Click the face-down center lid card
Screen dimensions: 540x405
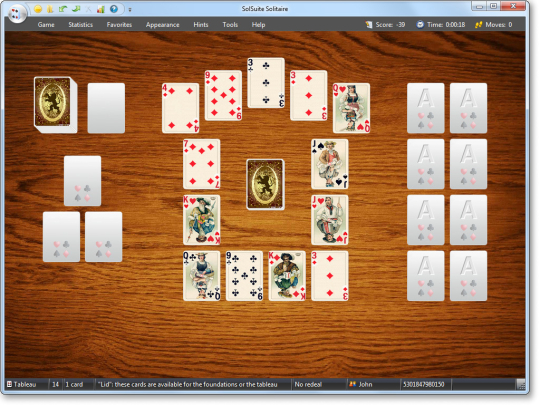coord(266,184)
